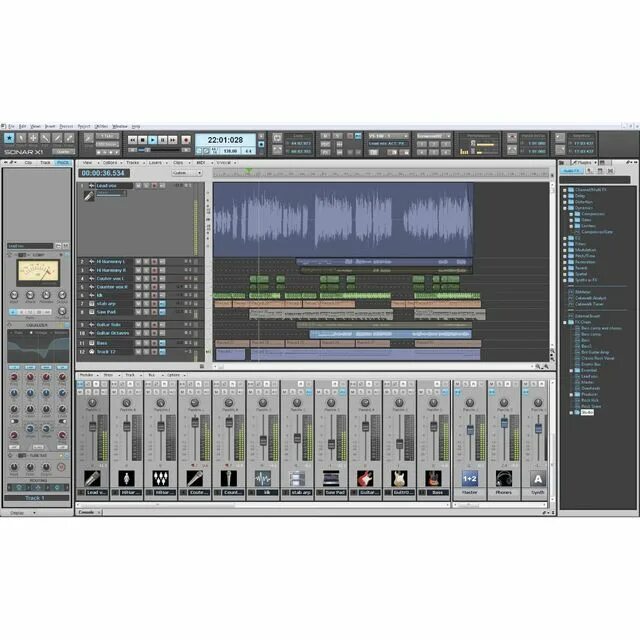Switch to the ProCh inspector tab

click(x=63, y=163)
